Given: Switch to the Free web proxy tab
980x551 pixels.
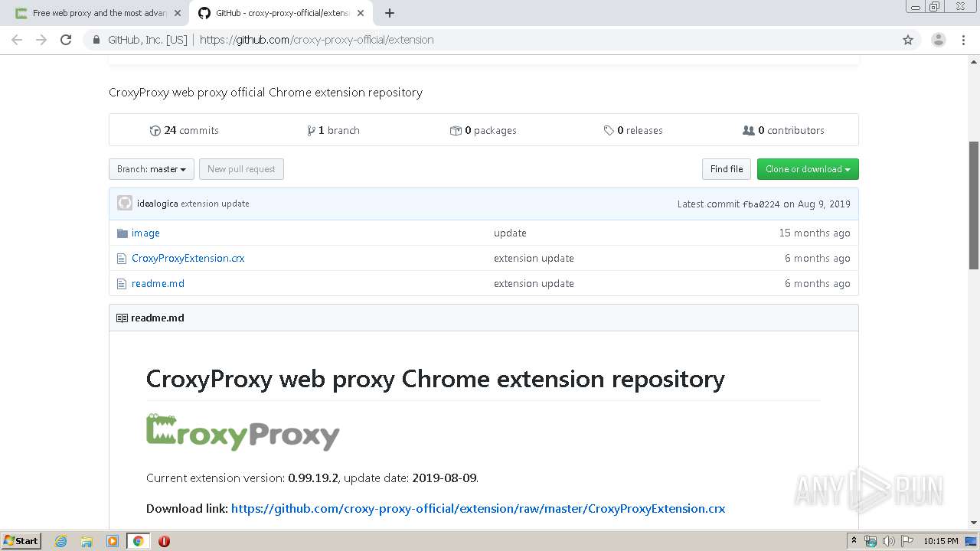Looking at the screenshot, I should click(97, 13).
